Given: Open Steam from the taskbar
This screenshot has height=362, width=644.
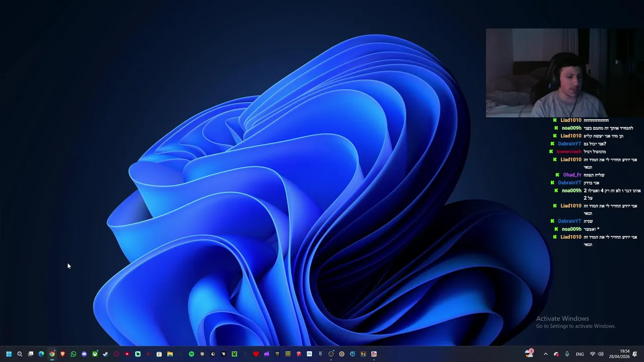Looking at the screenshot, I should (x=105, y=354).
